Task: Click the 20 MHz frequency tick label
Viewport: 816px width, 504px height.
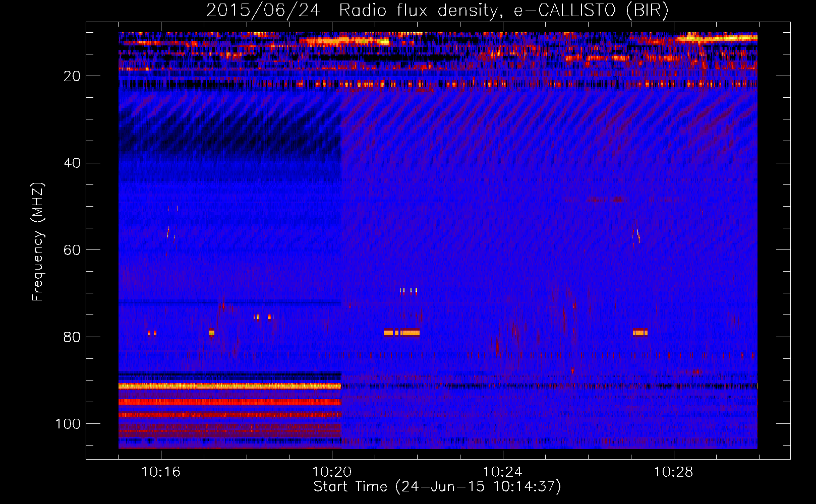Action: tap(72, 76)
